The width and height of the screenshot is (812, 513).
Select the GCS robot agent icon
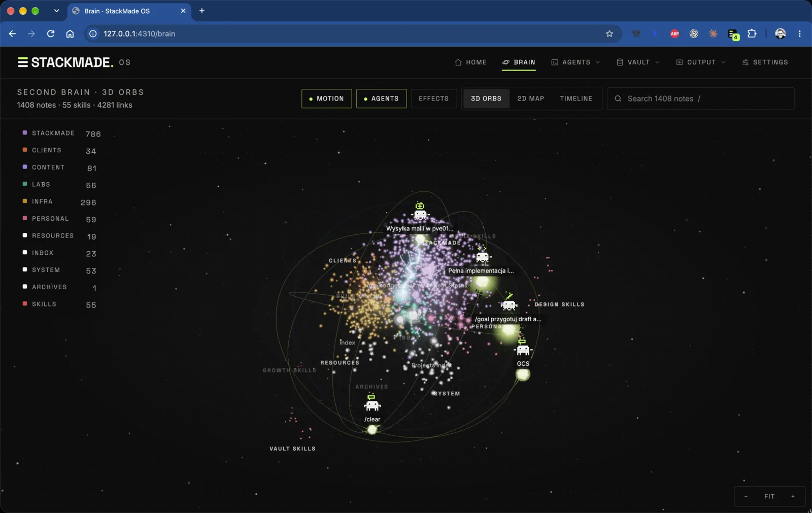(x=523, y=348)
